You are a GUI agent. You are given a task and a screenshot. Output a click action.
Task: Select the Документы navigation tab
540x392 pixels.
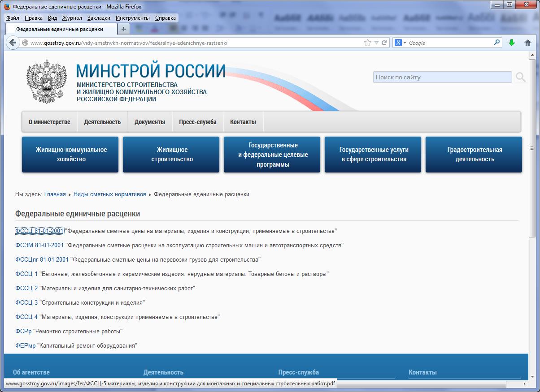(x=150, y=122)
